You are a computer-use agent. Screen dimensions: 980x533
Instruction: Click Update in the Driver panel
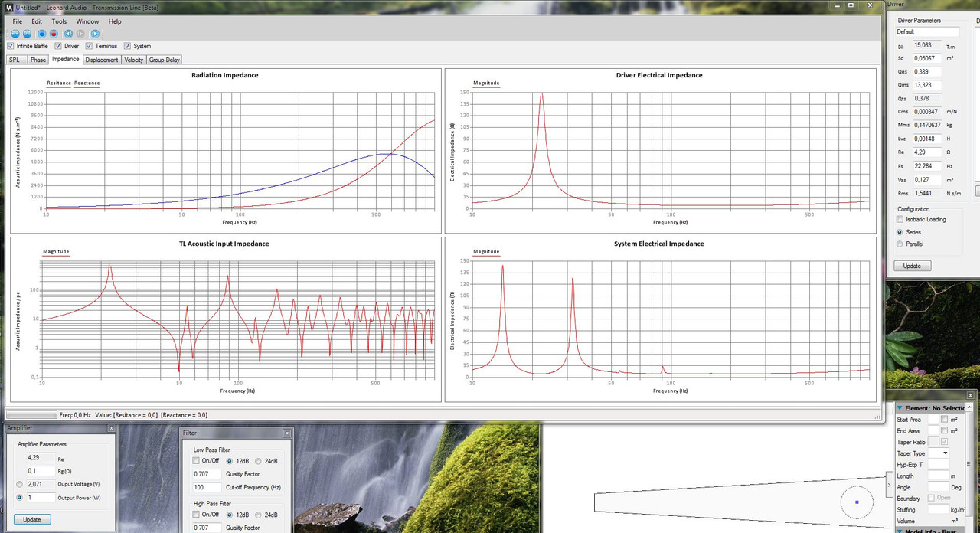tap(912, 266)
